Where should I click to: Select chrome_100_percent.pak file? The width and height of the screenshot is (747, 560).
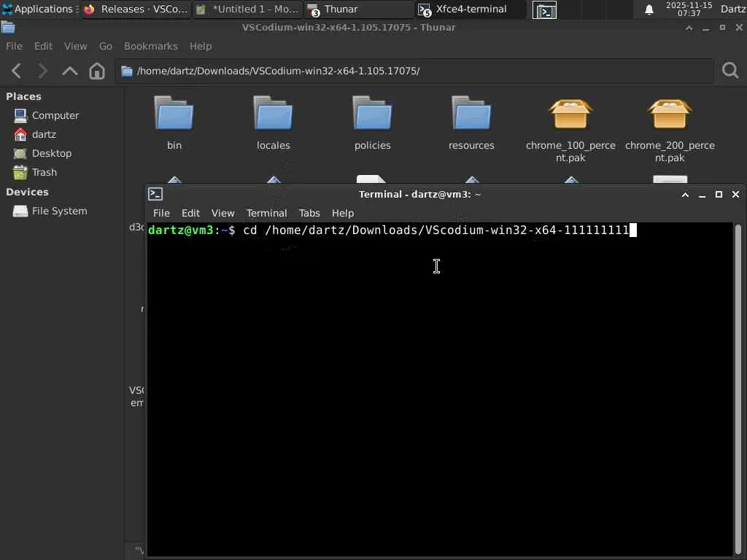tap(570, 129)
